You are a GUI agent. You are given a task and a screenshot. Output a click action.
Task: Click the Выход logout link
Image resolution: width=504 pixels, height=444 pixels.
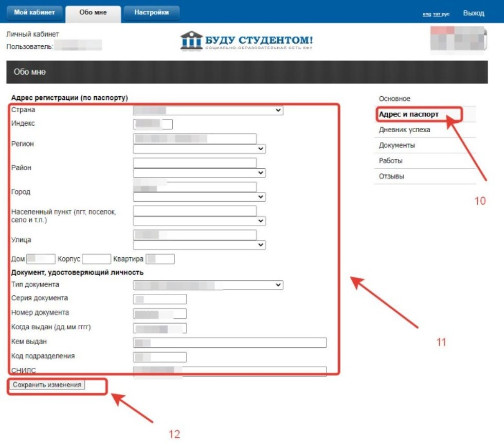click(474, 13)
